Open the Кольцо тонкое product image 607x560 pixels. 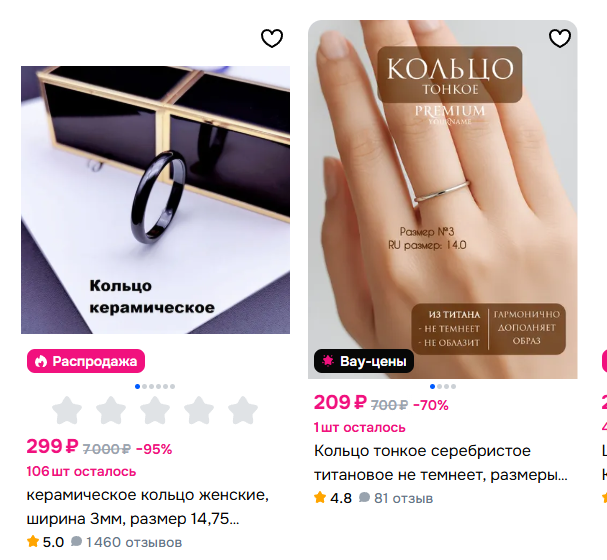pyautogui.click(x=442, y=199)
